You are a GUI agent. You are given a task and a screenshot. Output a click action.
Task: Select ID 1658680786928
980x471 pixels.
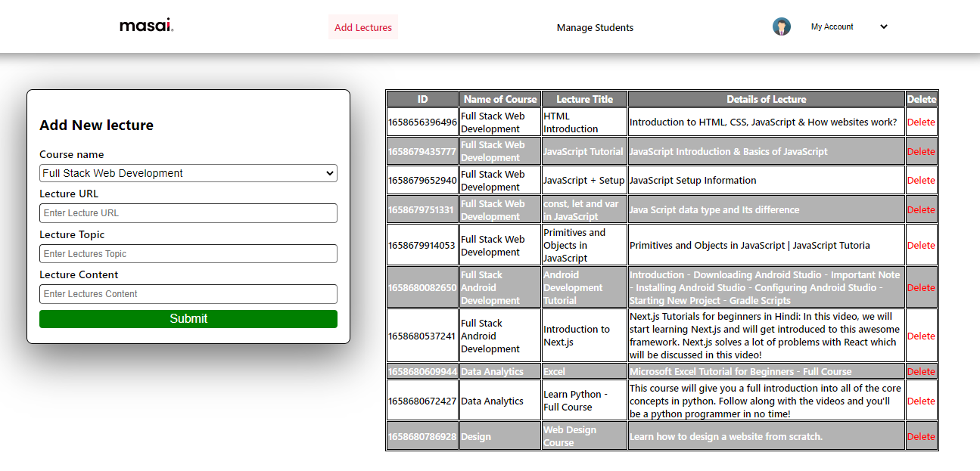pos(422,437)
